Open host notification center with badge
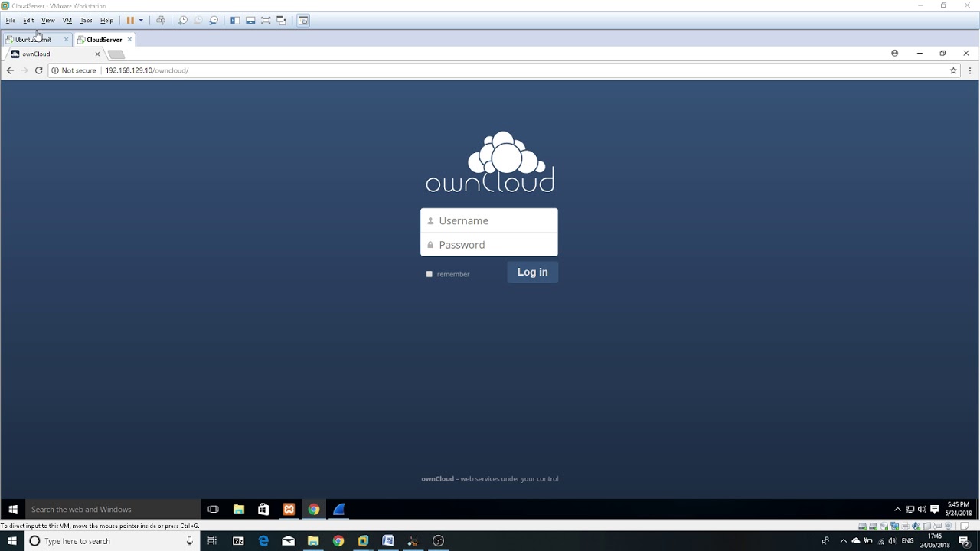This screenshot has width=980, height=551. [x=965, y=541]
